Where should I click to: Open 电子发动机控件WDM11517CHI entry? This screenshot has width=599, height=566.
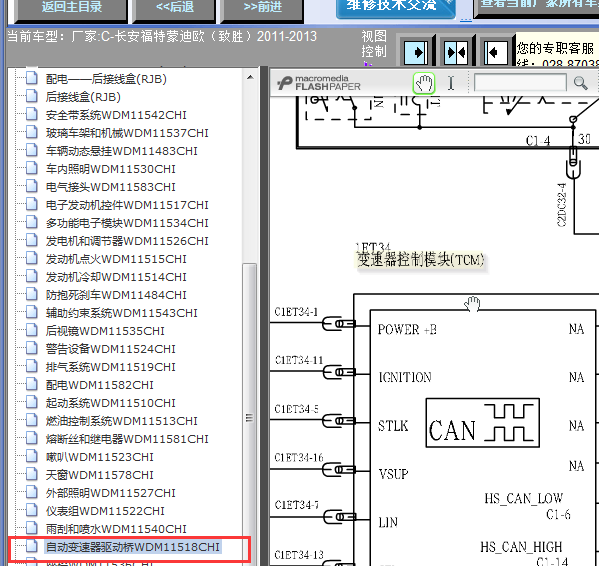pyautogui.click(x=127, y=205)
